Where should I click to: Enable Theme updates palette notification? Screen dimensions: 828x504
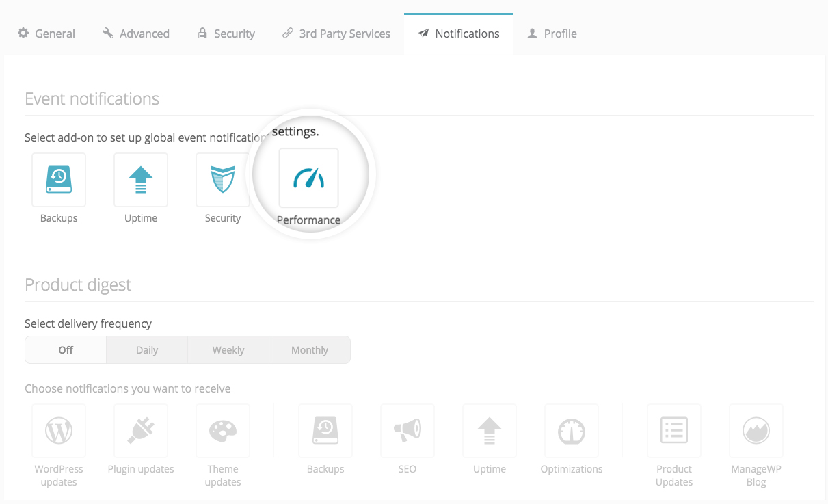pyautogui.click(x=223, y=431)
